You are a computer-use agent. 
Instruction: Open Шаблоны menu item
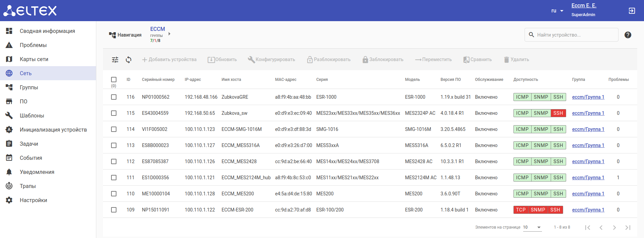[x=32, y=115]
